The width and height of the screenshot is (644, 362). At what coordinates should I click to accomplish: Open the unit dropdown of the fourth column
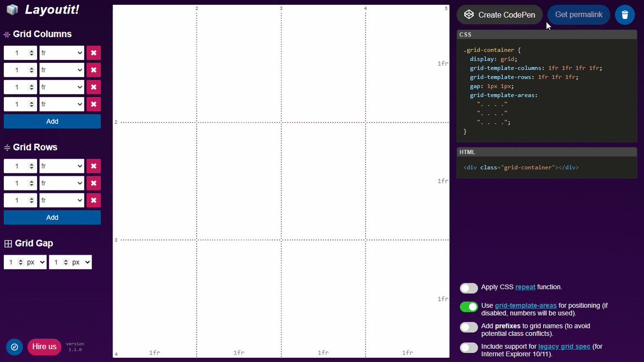62,104
